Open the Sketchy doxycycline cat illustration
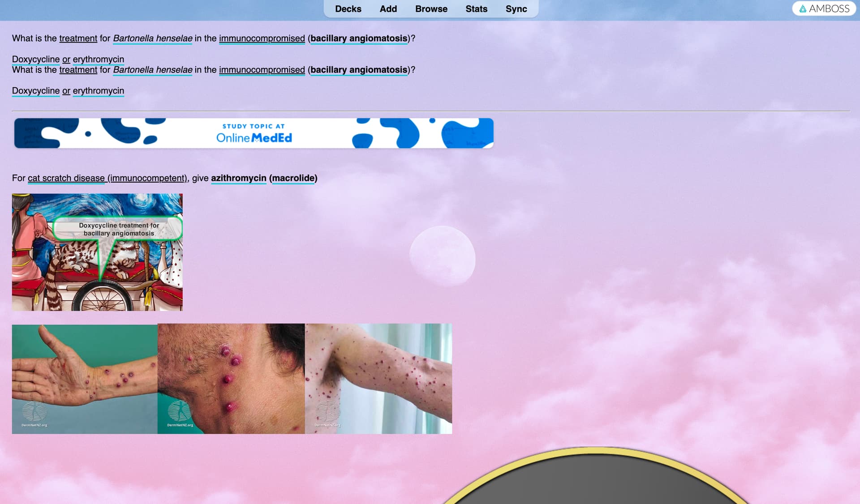This screenshot has width=860, height=504. (x=97, y=252)
